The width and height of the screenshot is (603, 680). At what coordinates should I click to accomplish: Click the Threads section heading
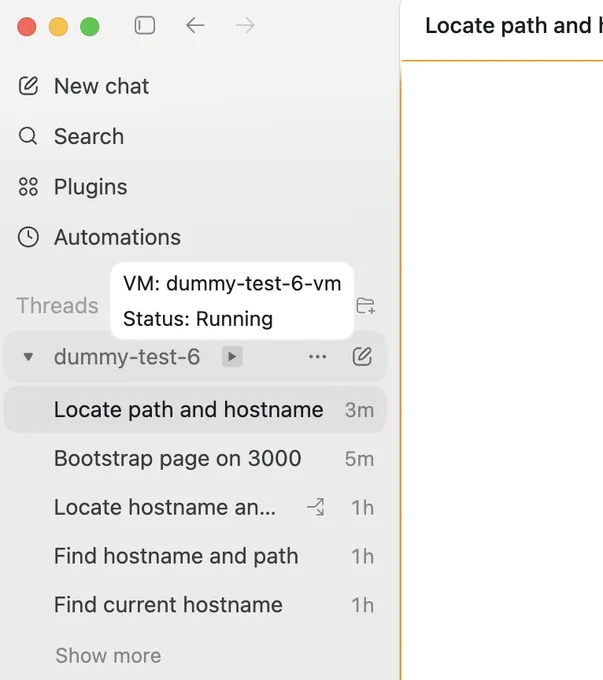57,306
